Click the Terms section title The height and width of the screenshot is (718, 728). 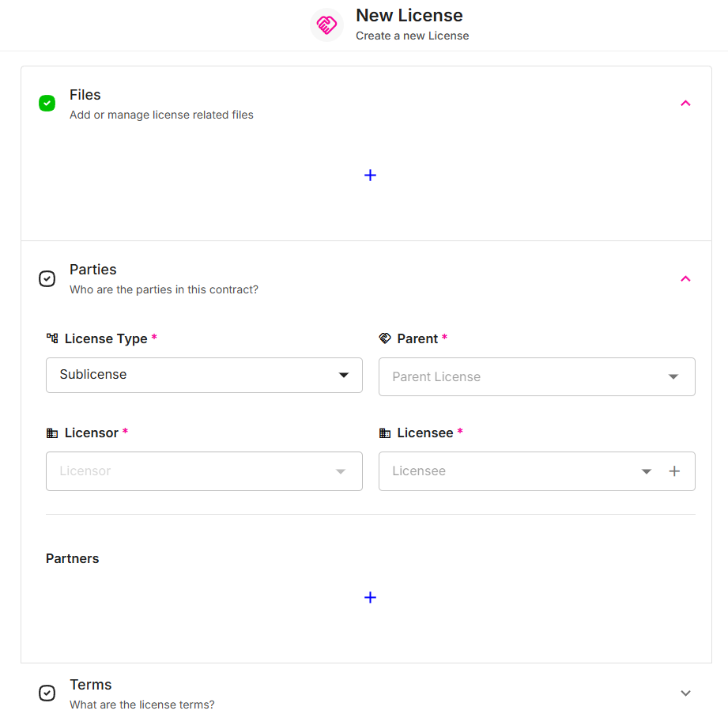[x=91, y=685]
